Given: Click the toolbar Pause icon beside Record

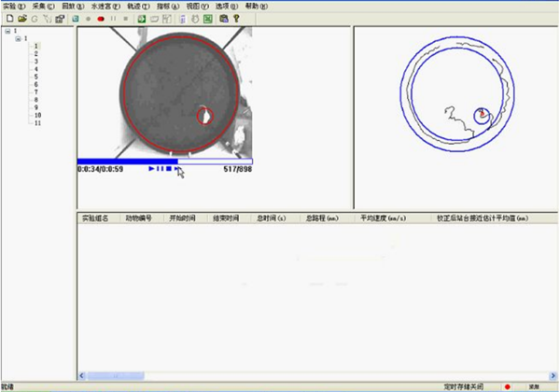Looking at the screenshot, I should [x=113, y=19].
